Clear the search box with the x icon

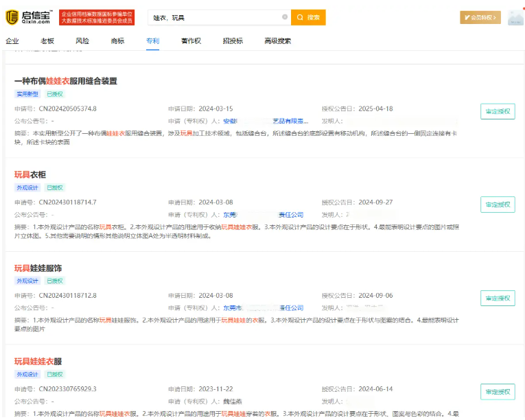285,17
